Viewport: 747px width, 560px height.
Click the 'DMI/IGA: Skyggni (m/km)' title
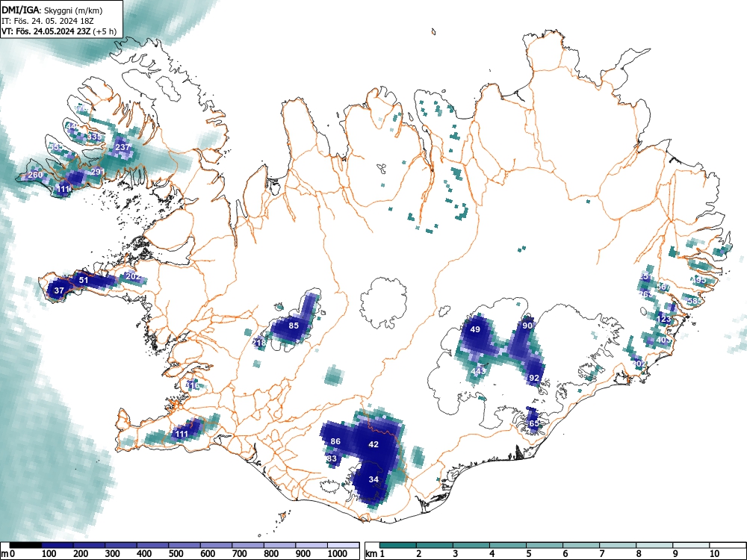click(52, 10)
